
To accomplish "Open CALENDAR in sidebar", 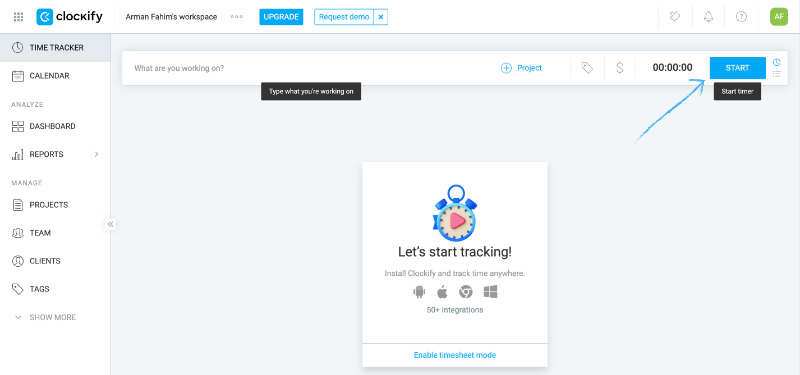I will coord(55,76).
